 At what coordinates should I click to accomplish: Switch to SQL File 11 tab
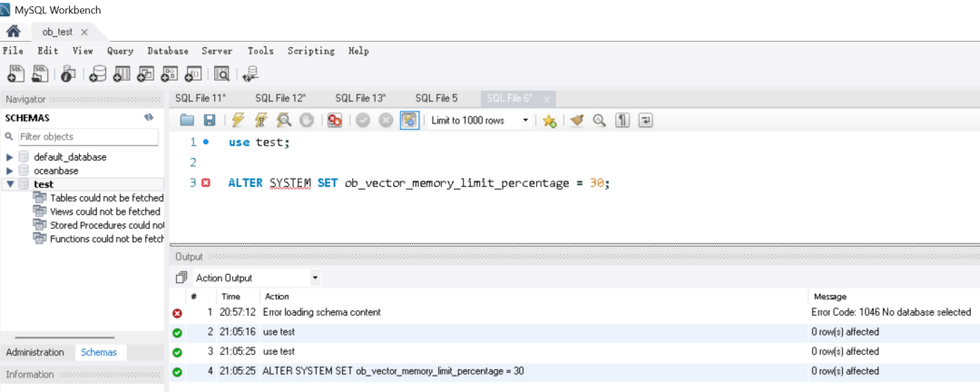(201, 98)
